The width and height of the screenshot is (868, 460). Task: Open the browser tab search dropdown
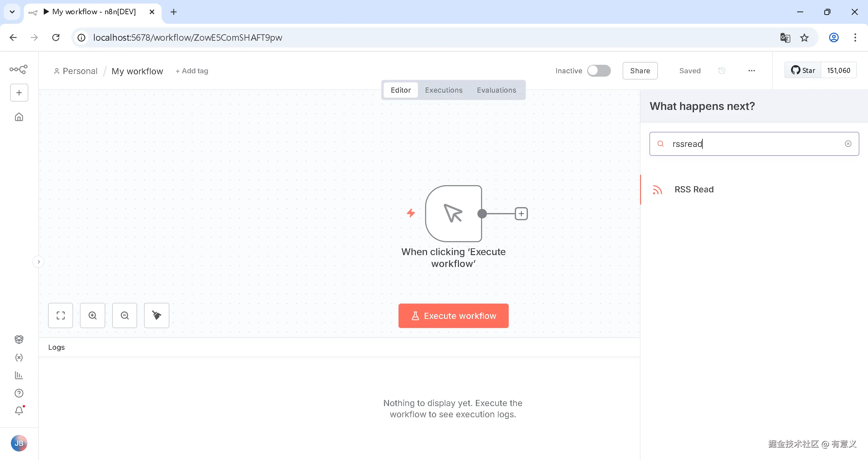(x=12, y=12)
